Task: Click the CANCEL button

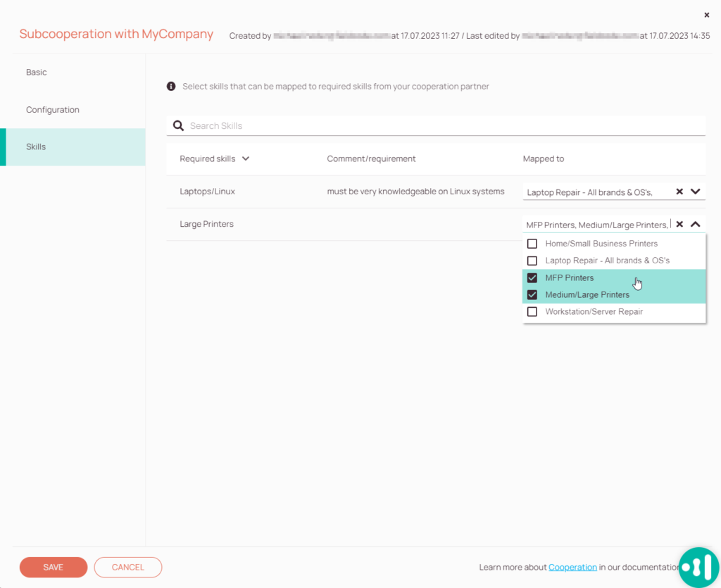Action: (x=127, y=567)
